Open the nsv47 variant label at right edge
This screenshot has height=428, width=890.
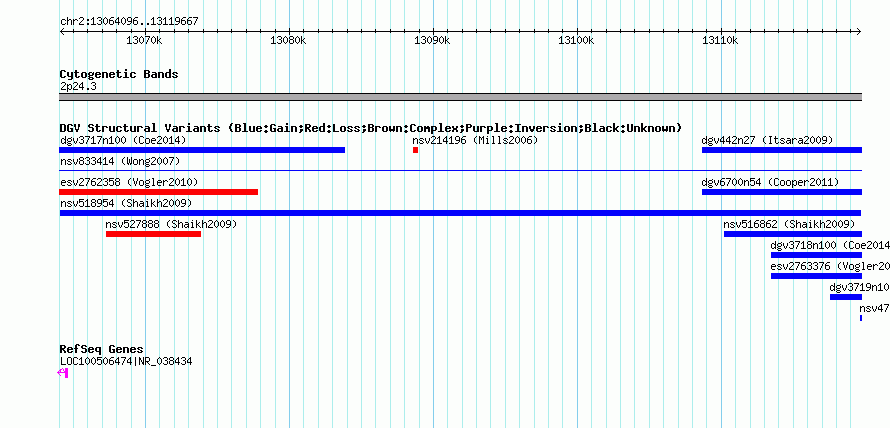click(874, 308)
